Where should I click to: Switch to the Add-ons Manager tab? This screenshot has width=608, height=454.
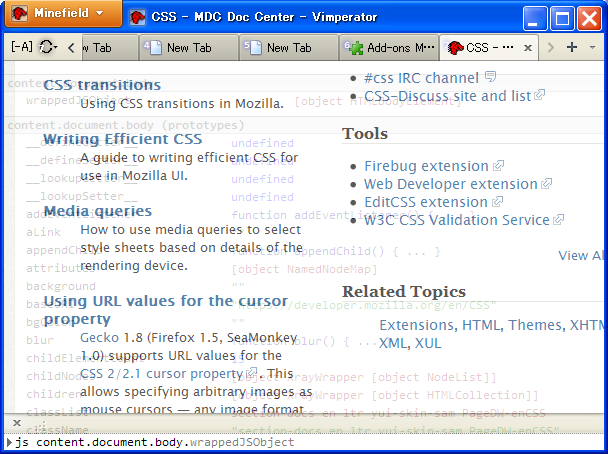[389, 48]
